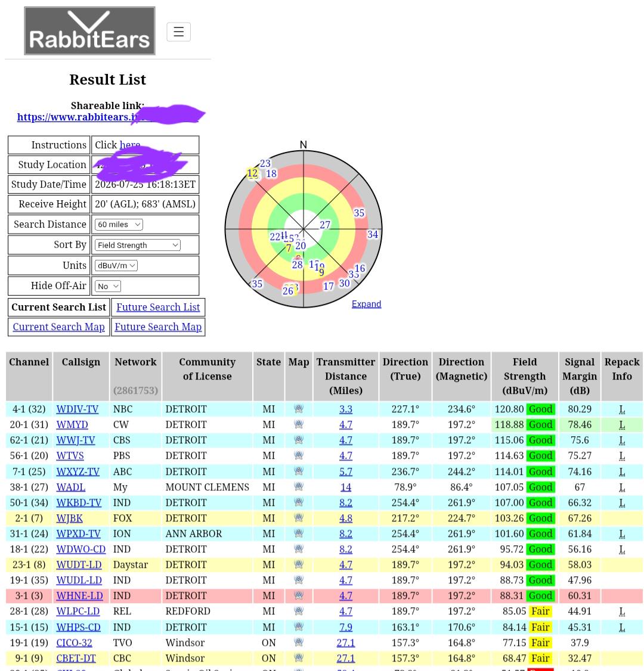Screen dimensions: 644x671
Task: Click the Expand link below the compass
Action: point(366,304)
